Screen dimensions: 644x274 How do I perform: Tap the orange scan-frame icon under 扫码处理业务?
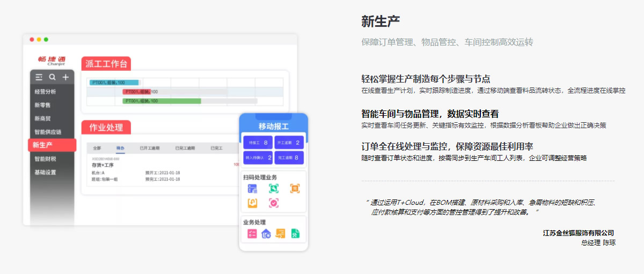coord(295,188)
